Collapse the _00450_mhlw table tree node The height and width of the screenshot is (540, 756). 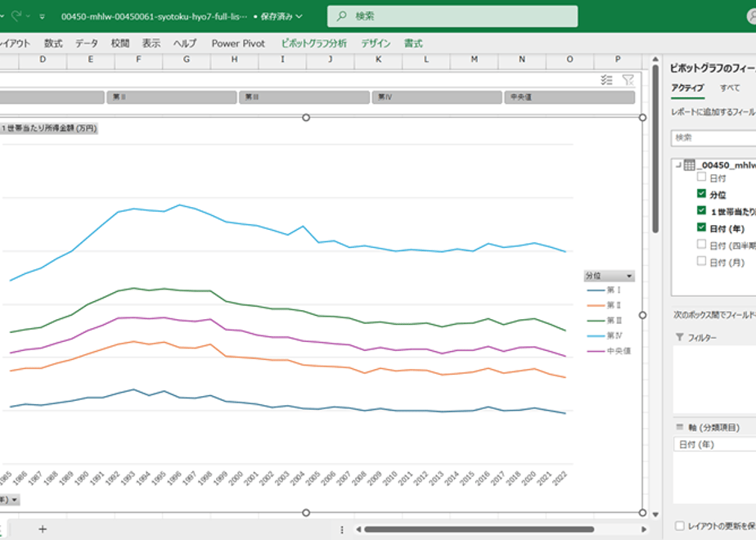click(678, 165)
